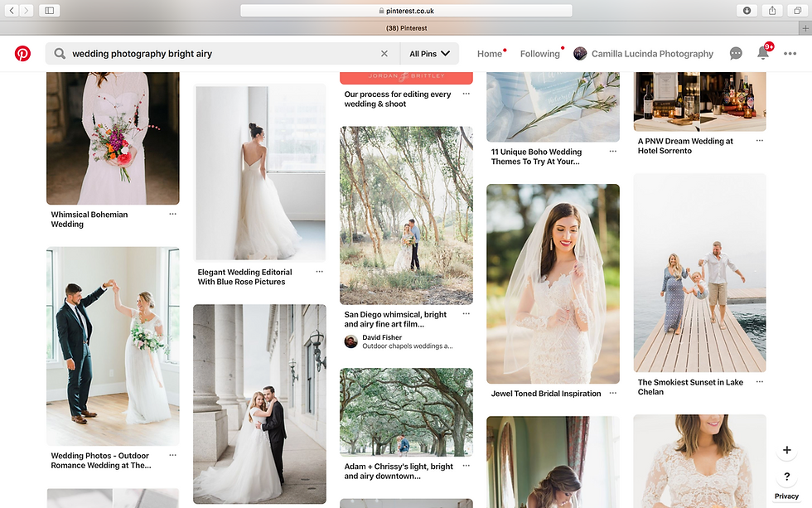Screen dimensions: 812x508
Task: Click the Jordan Brittley coral banner
Action: pos(406,78)
